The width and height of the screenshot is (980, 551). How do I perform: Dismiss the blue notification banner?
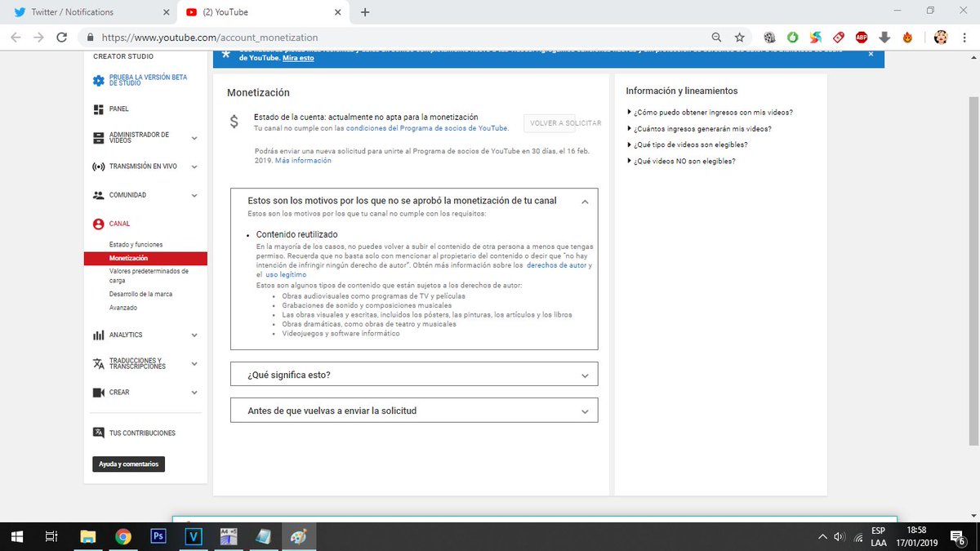click(x=871, y=54)
